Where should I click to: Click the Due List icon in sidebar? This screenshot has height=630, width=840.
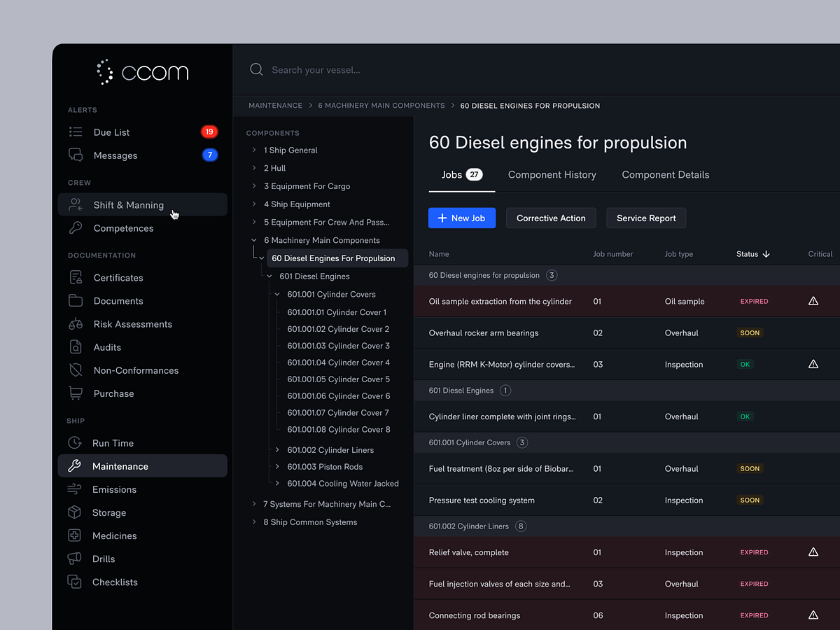76,132
